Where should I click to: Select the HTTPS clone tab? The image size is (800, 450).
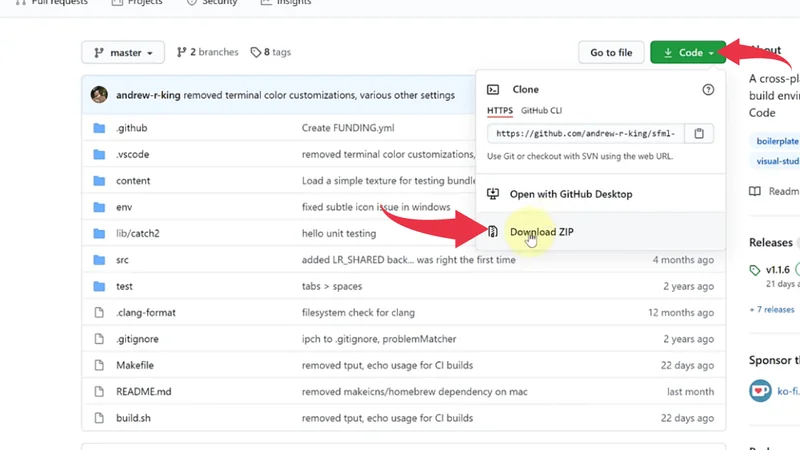(499, 110)
